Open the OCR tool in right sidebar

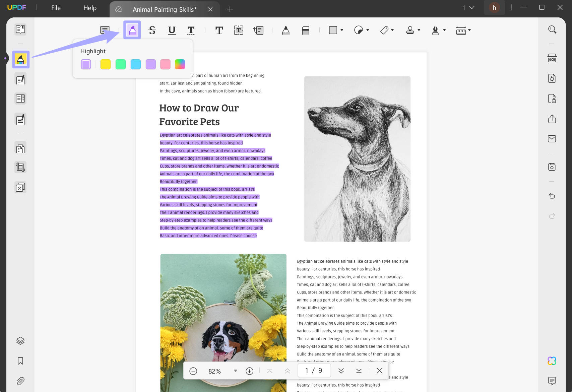[552, 58]
